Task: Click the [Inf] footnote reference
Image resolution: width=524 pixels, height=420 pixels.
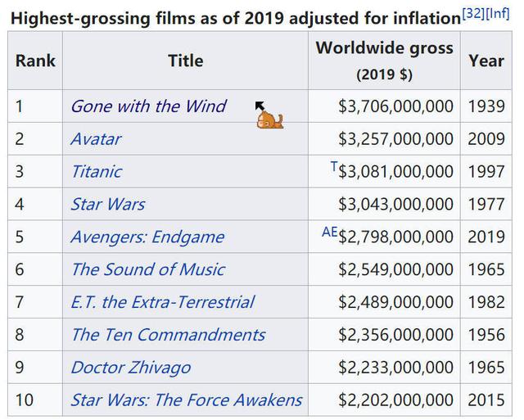Action: (499, 12)
